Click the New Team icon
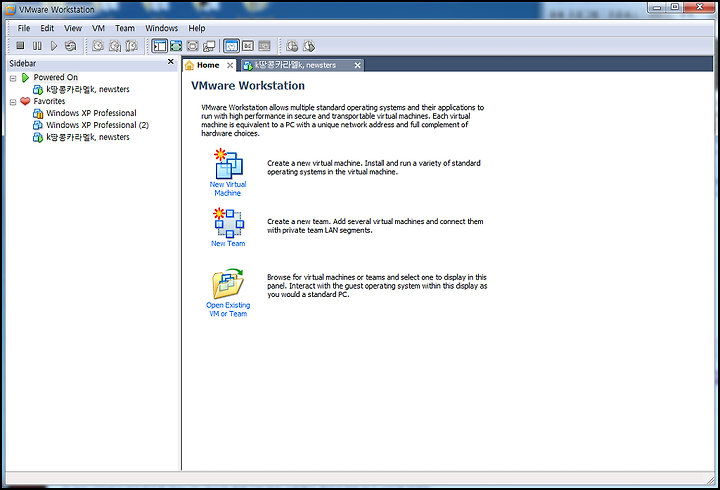This screenshot has height=490, width=720. [x=228, y=223]
